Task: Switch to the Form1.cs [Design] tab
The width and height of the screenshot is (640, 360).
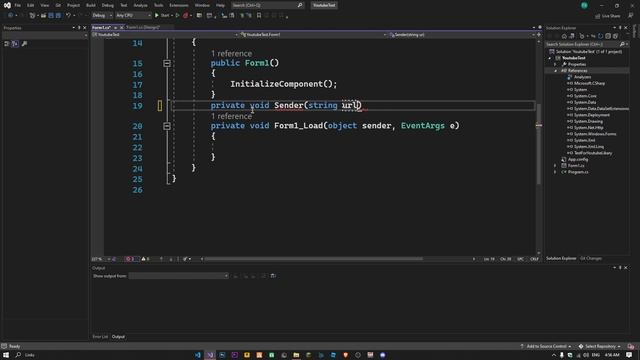Action: click(143, 27)
